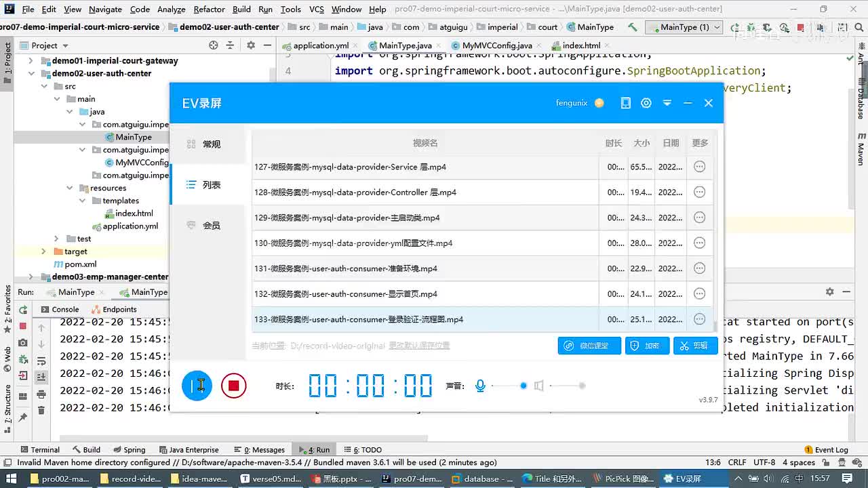The height and width of the screenshot is (488, 868).
Task: Open more options for video 129
Action: coord(700,218)
